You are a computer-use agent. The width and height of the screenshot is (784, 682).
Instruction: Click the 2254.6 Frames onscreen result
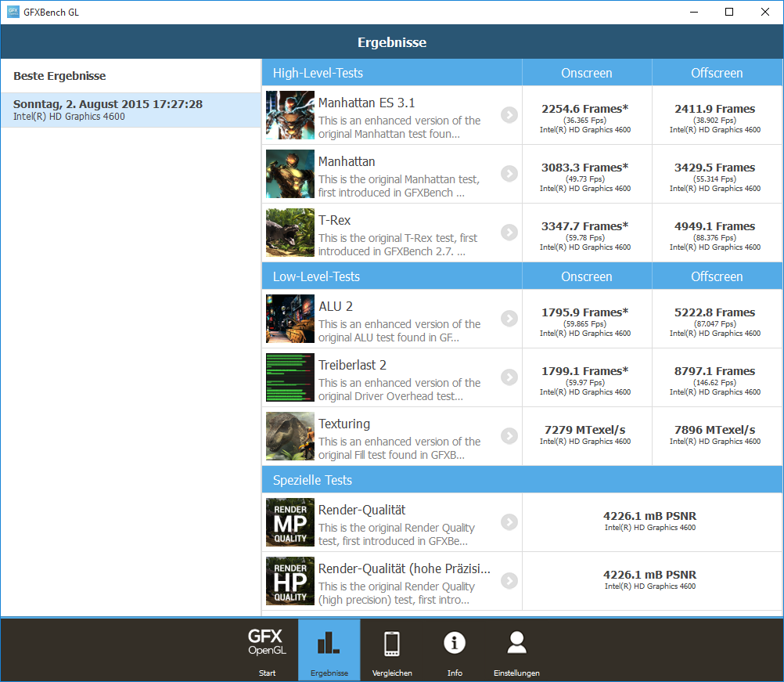pos(585,109)
